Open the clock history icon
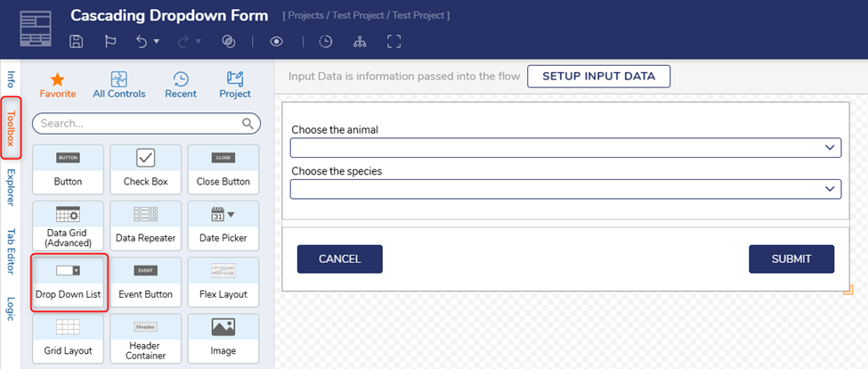Screen dimensions: 868x369 pyautogui.click(x=326, y=42)
